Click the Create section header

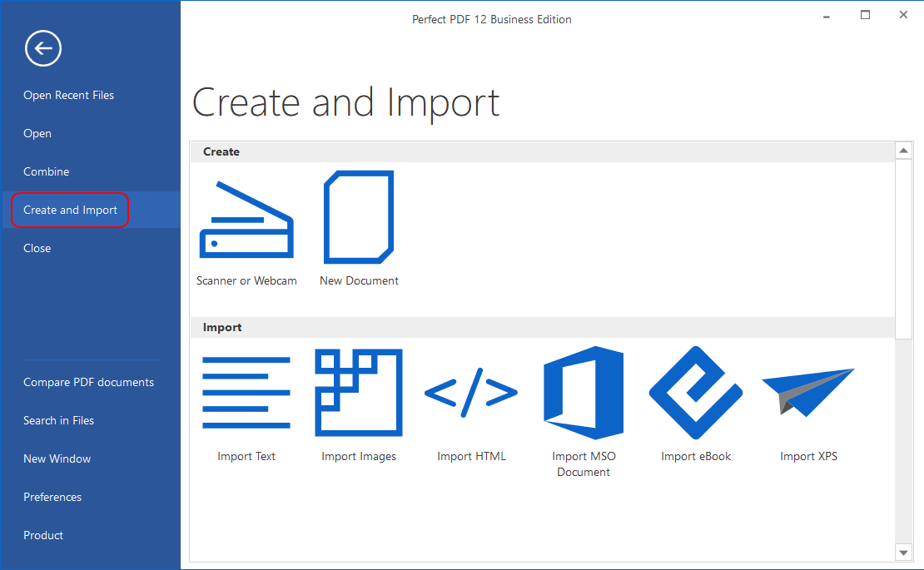pyautogui.click(x=542, y=152)
